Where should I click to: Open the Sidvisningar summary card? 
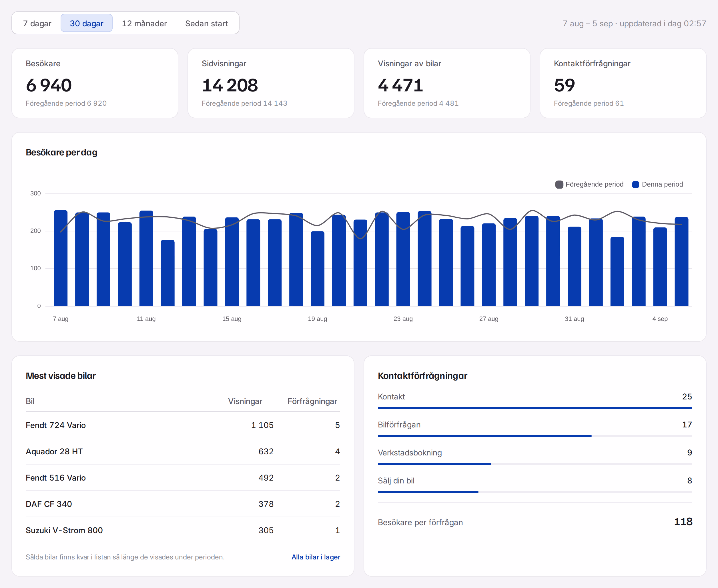point(271,83)
